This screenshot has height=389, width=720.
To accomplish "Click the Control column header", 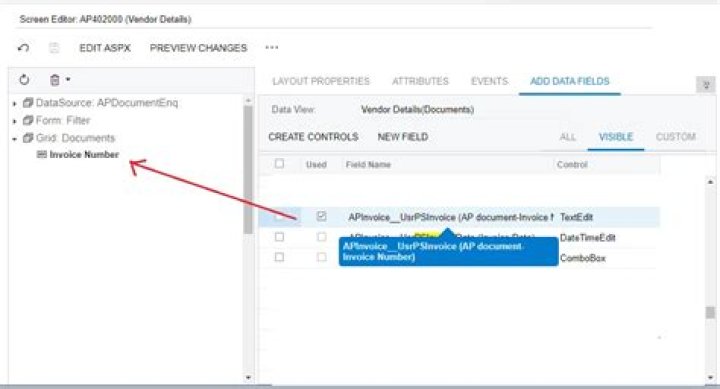I will point(572,165).
